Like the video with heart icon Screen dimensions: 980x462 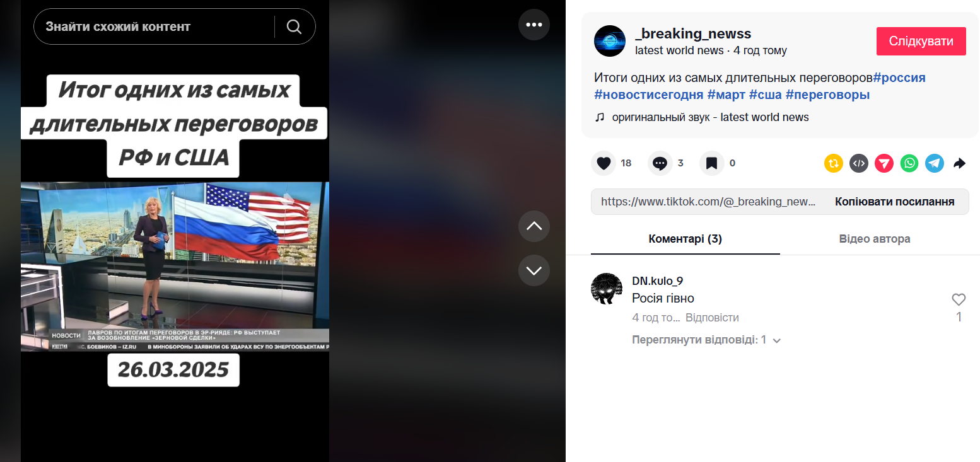[604, 163]
